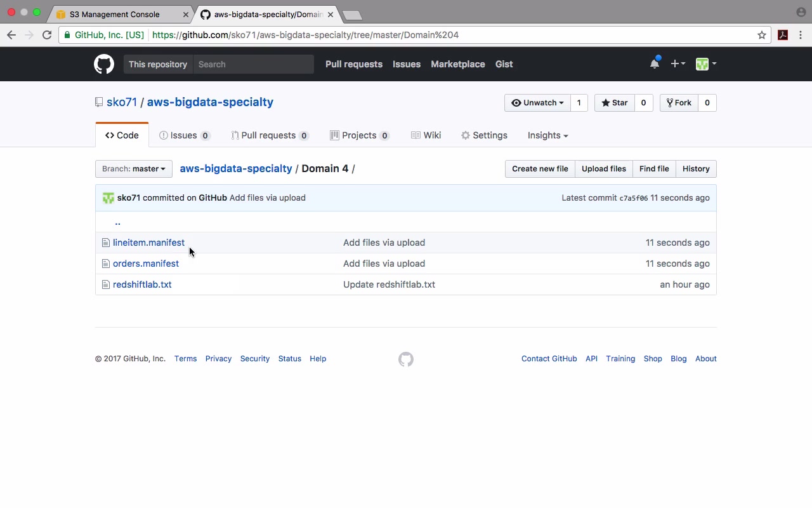
Task: Click sko71 commit avatar icon
Action: 108,198
